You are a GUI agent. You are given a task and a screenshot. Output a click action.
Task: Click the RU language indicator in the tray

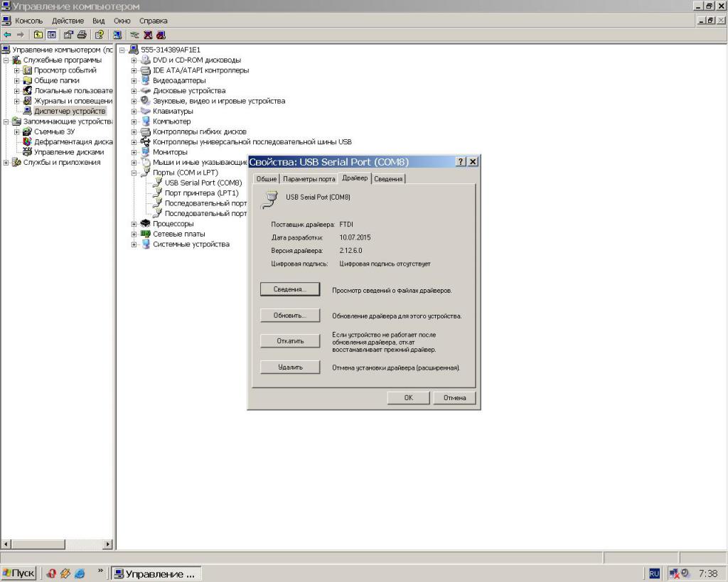coord(653,573)
